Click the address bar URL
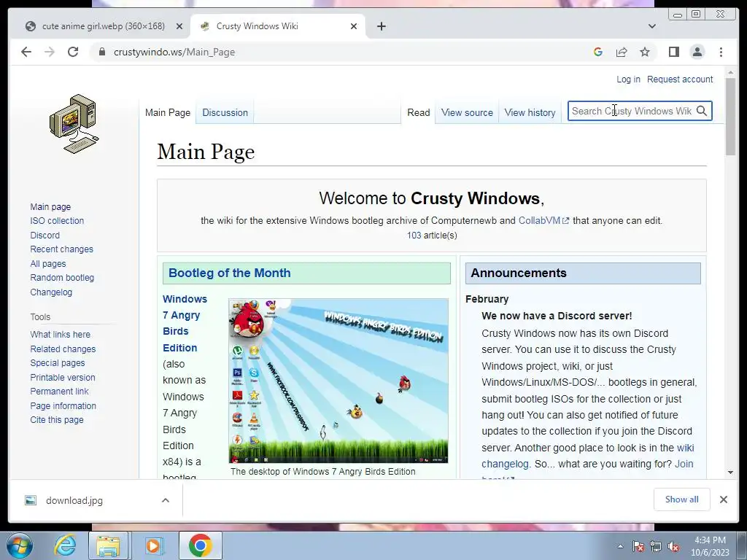The image size is (747, 560). point(174,52)
